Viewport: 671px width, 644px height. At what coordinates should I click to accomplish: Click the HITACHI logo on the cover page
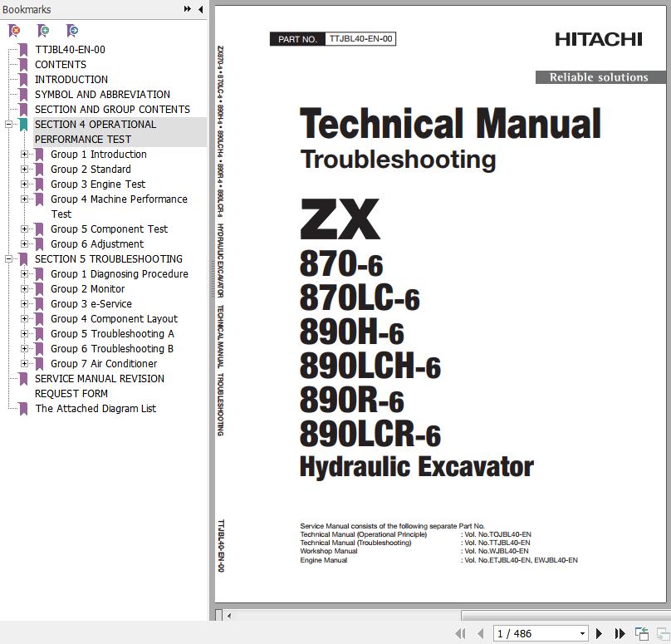[x=599, y=39]
